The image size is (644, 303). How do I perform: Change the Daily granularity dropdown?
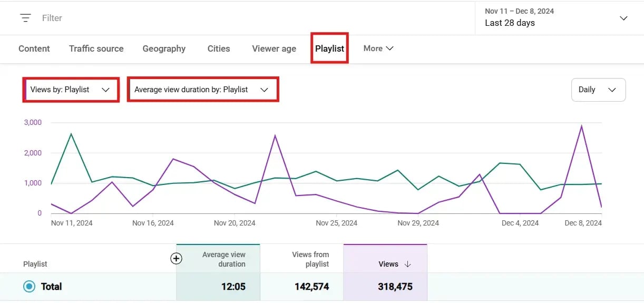click(598, 90)
